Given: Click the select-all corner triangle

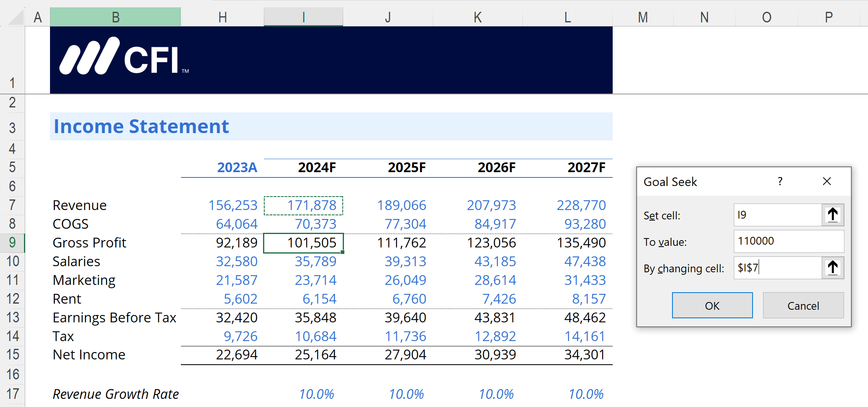Looking at the screenshot, I should click(16, 17).
